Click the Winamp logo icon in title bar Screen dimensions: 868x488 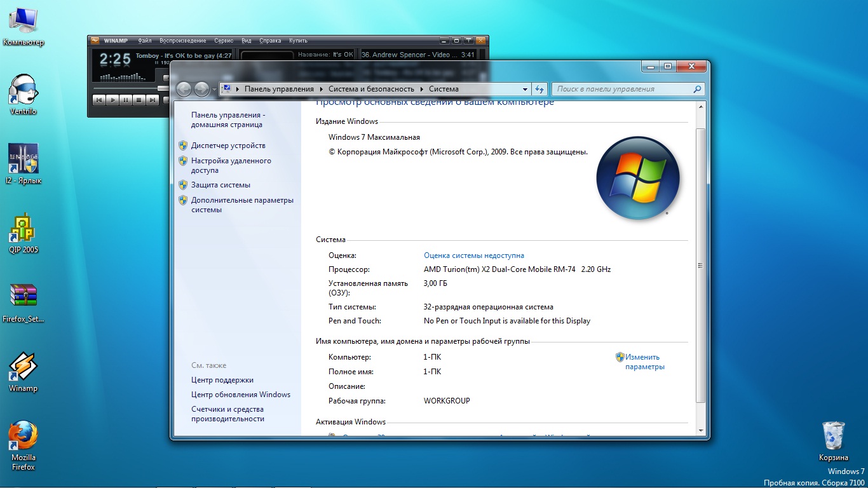95,41
